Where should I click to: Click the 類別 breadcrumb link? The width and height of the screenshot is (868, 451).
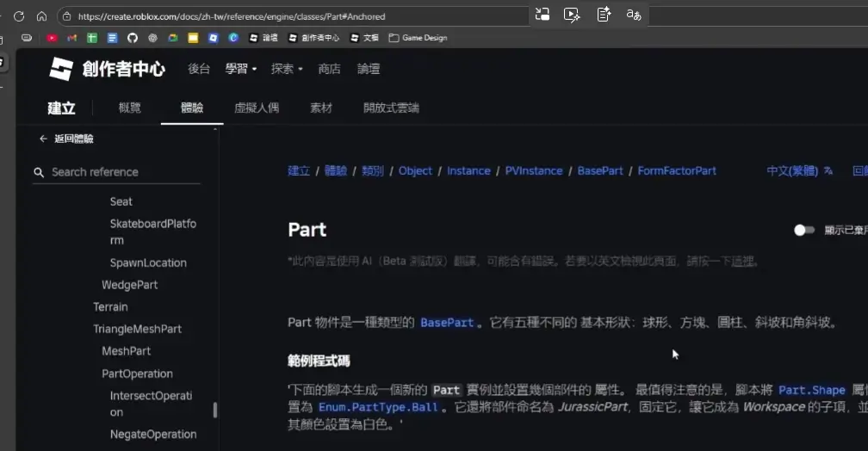373,171
